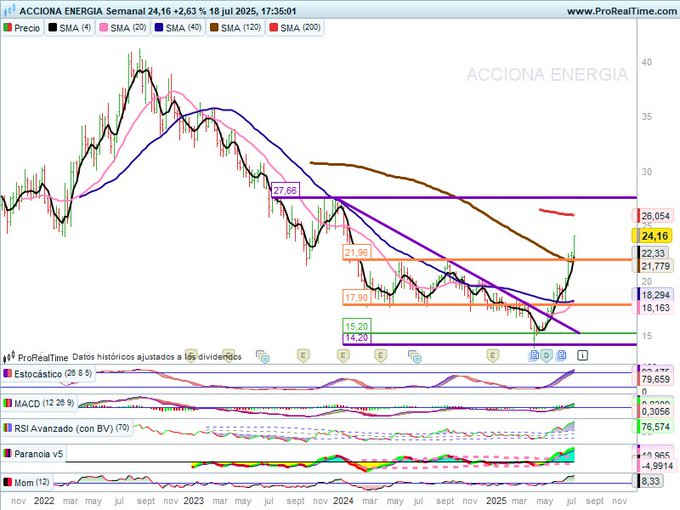Click 'Datos históricos ajustados a los dividendos' text
680x510 pixels.
[x=157, y=357]
